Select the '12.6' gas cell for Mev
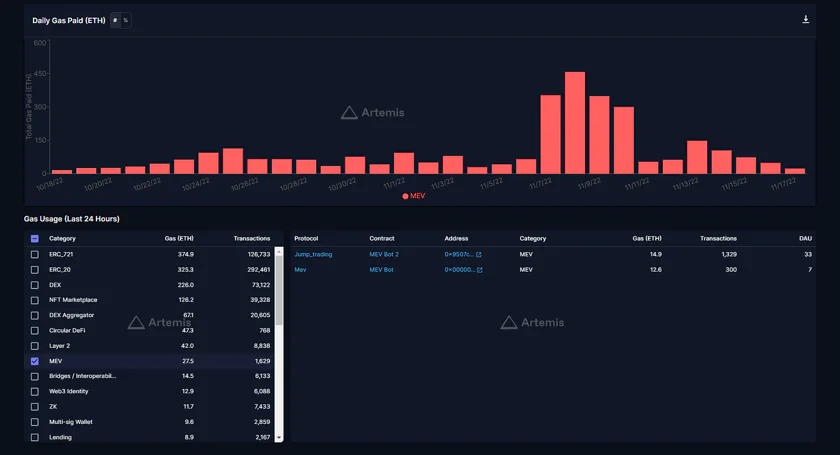This screenshot has width=840, height=455. pos(656,270)
